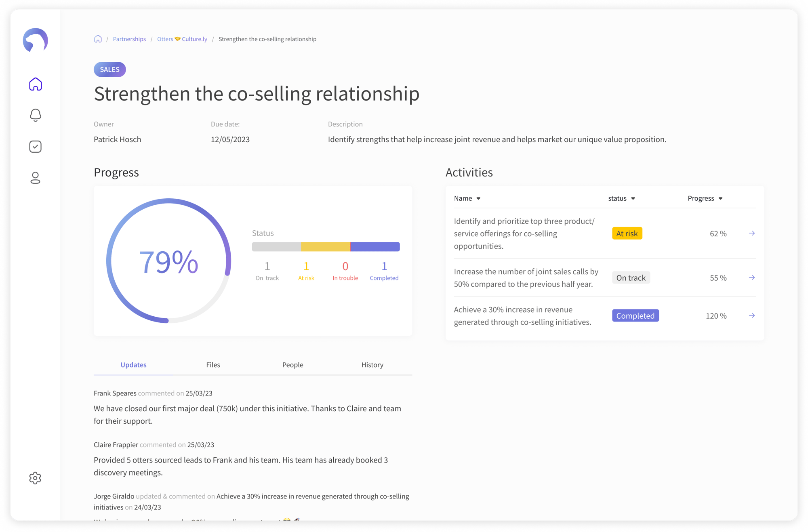Switch to the People tab

point(292,365)
